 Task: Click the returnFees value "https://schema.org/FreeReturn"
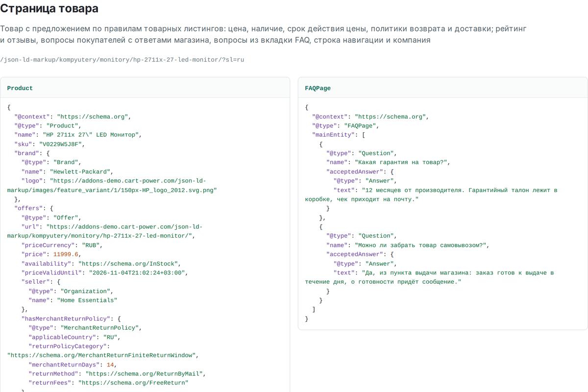coord(133,383)
